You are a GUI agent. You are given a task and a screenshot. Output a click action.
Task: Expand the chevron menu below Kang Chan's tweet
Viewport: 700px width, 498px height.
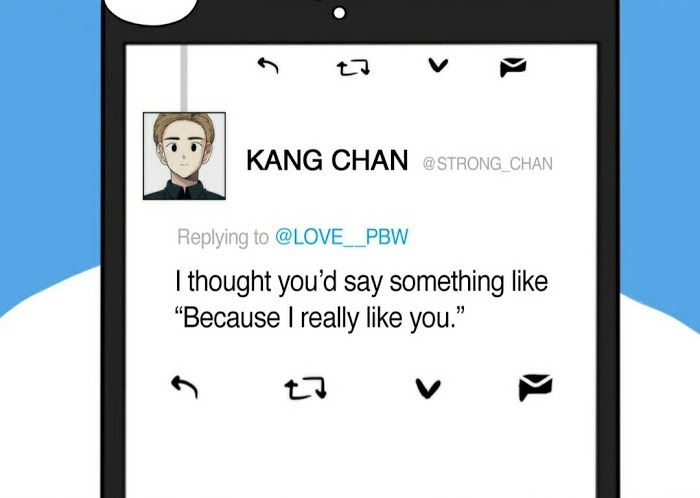(x=428, y=388)
